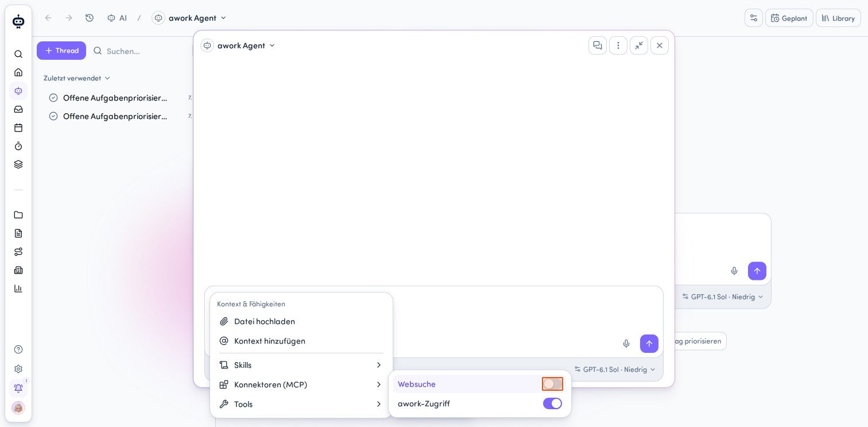The width and height of the screenshot is (868, 427).
Task: Open the notifications bell in the sidebar
Action: 18,388
